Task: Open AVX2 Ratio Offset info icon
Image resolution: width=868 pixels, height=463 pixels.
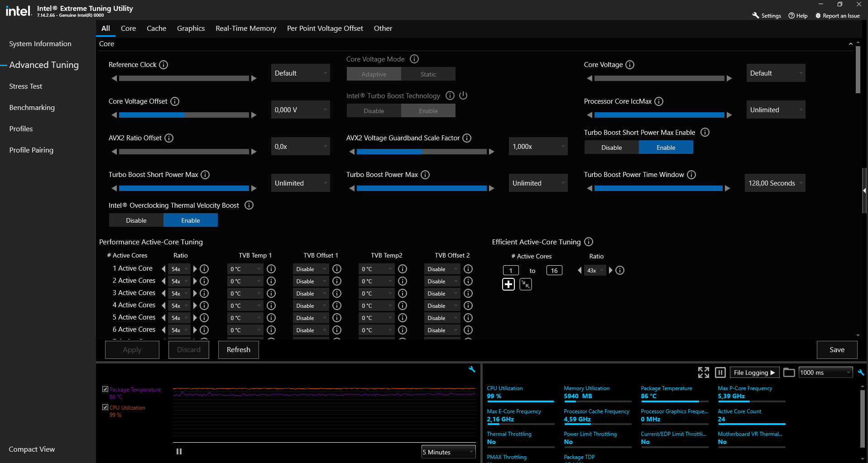Action: click(x=169, y=138)
